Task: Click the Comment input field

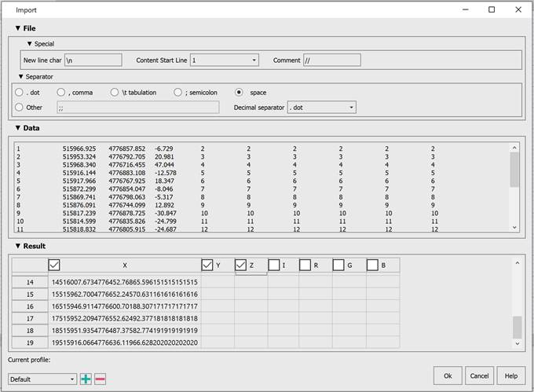Action: (x=332, y=60)
